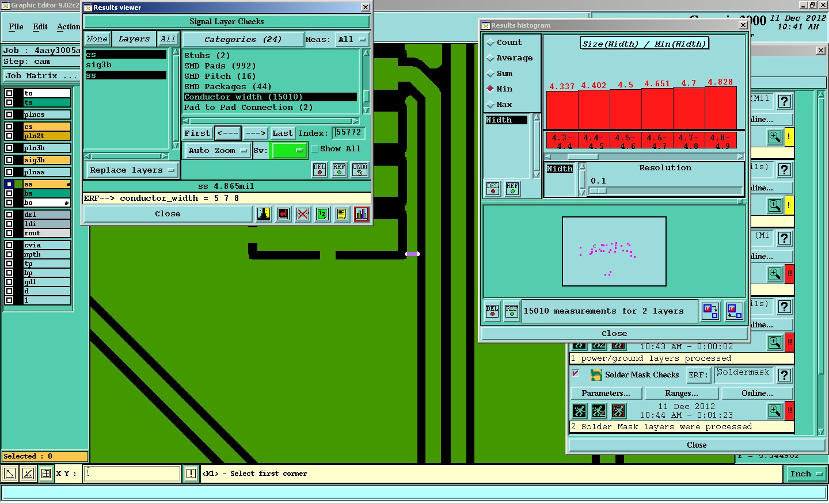Click the First result button
The image size is (829, 504).
click(197, 133)
